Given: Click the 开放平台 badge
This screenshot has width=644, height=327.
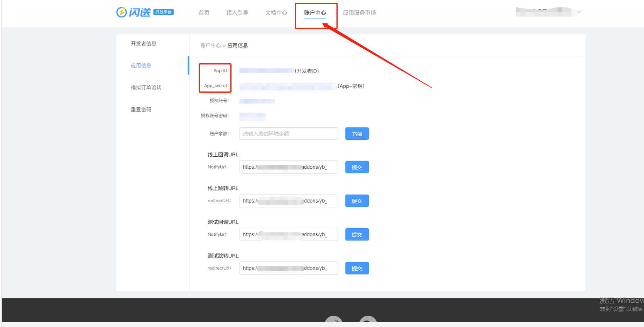Looking at the screenshot, I should pos(164,12).
